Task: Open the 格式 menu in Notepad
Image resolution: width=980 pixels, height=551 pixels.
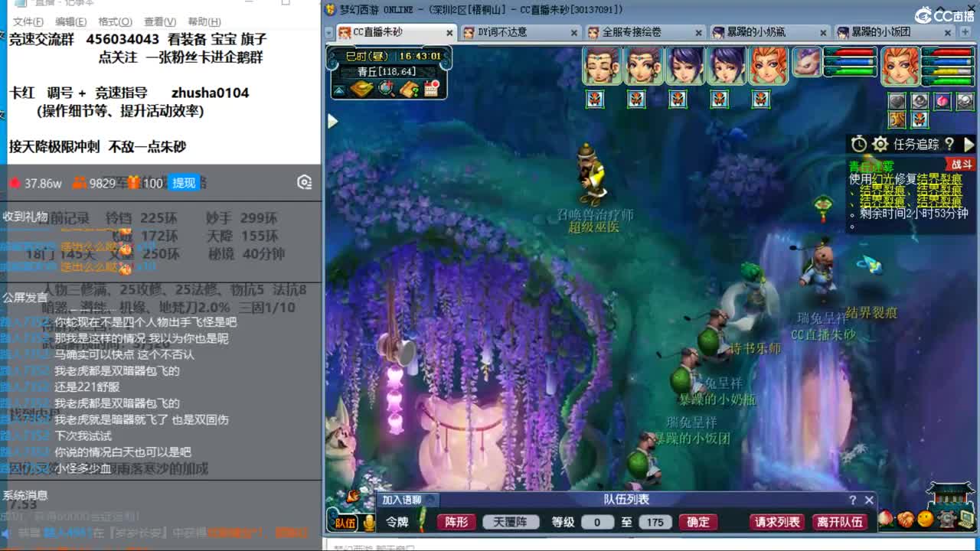Action: click(115, 21)
